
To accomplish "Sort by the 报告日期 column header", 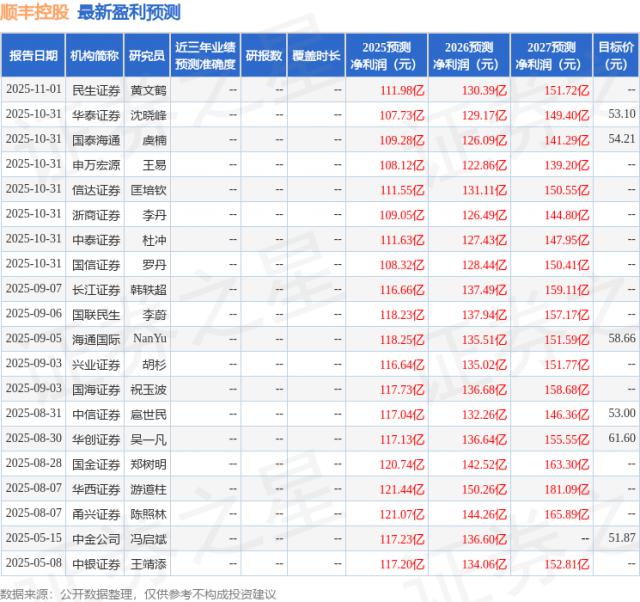I will pos(33,55).
